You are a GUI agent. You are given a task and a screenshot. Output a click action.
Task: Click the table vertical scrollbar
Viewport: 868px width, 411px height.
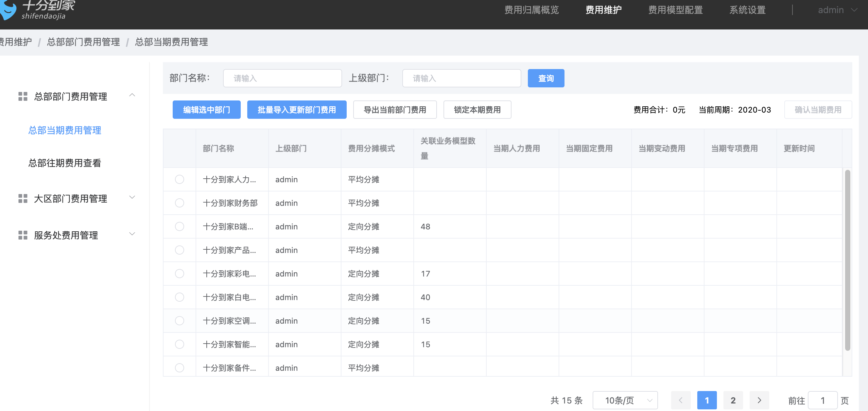click(x=847, y=260)
